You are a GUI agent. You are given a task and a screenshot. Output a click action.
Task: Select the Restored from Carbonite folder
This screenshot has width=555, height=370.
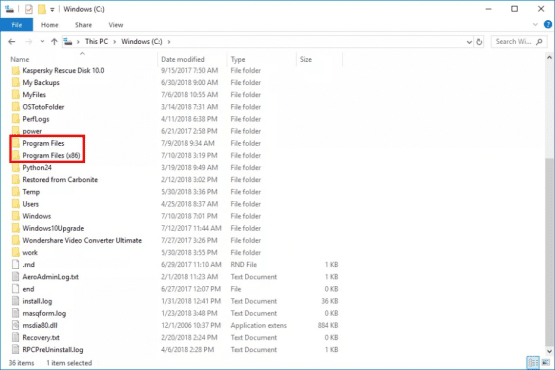click(60, 180)
